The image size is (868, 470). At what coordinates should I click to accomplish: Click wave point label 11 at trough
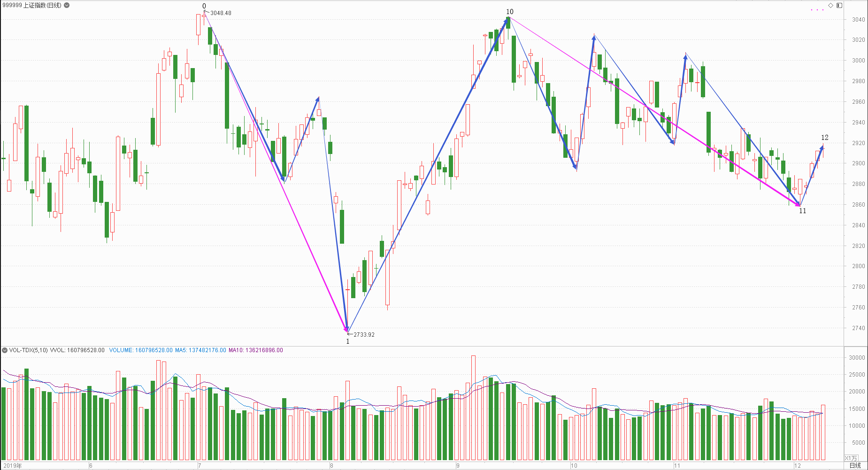click(803, 211)
